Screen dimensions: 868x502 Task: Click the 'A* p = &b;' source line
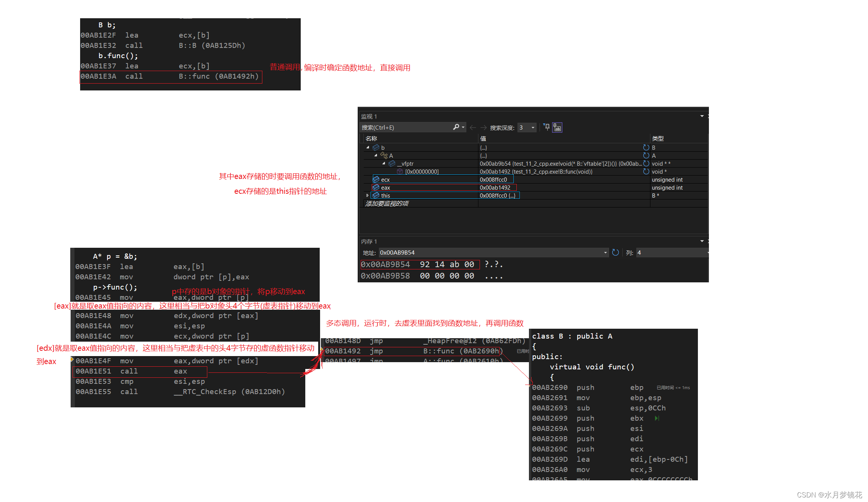(115, 257)
